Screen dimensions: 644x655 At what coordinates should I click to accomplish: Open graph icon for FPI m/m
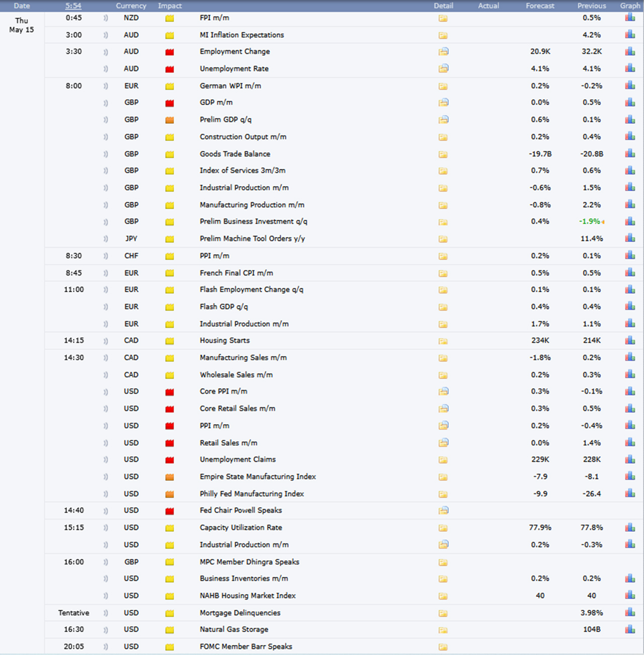click(630, 18)
